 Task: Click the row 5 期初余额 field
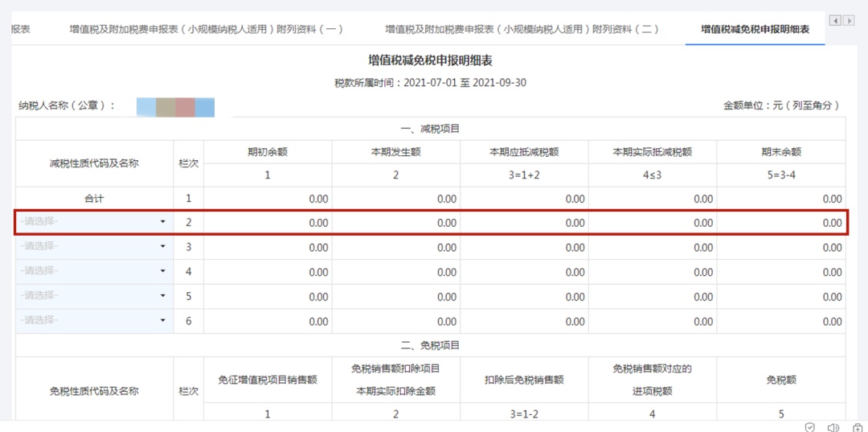point(268,297)
